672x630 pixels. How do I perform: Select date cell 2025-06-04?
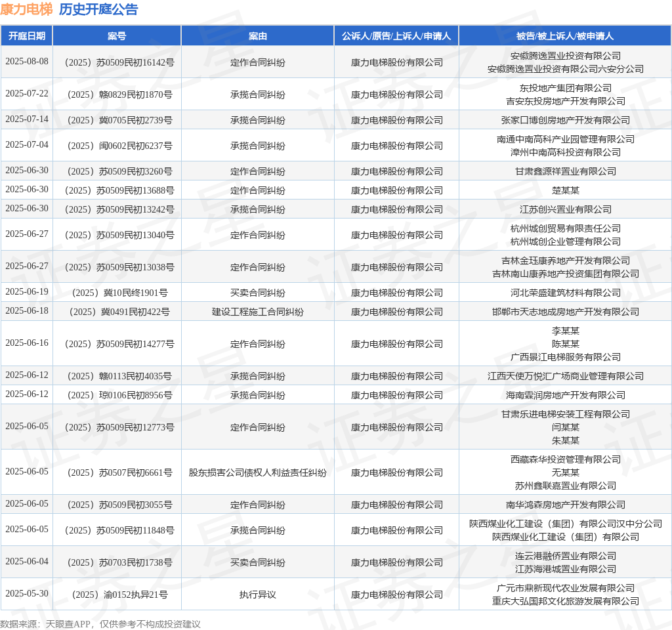tap(26, 562)
